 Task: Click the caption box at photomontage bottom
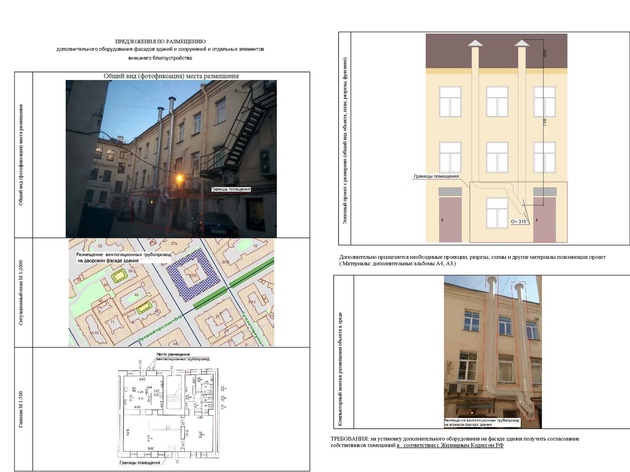[x=482, y=422]
